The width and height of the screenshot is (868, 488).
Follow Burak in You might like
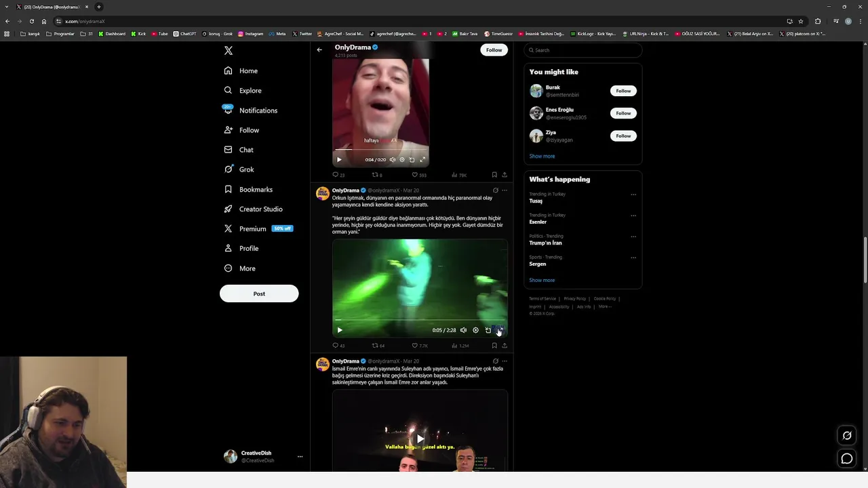(623, 91)
